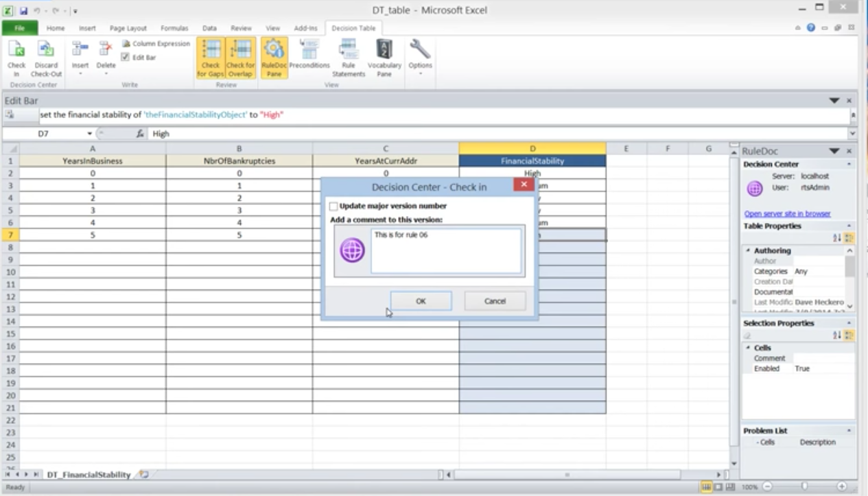The image size is (868, 496).
Task: Collapse the Decision Center section in RuleDoc
Action: click(849, 165)
